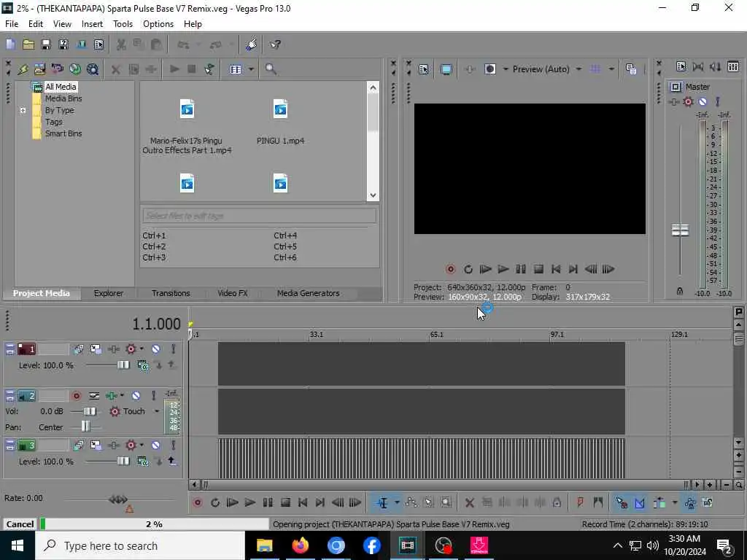Click the Capture Video icon in Project Media
Screen dimensions: 747x560
coord(57,69)
